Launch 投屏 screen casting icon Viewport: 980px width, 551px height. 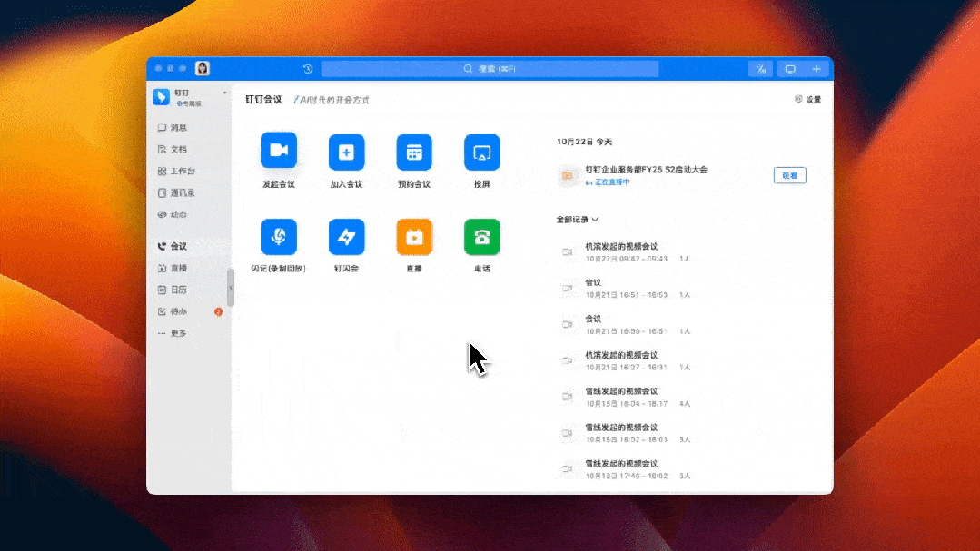click(x=481, y=152)
